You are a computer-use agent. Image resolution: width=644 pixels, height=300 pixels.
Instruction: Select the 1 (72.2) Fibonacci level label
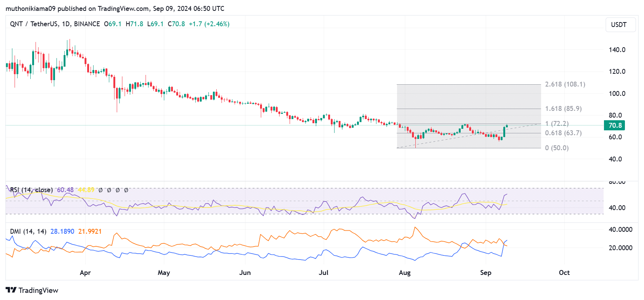click(x=557, y=124)
